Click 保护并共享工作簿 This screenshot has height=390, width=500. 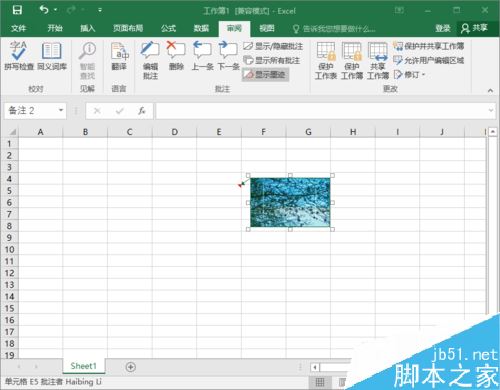click(429, 46)
